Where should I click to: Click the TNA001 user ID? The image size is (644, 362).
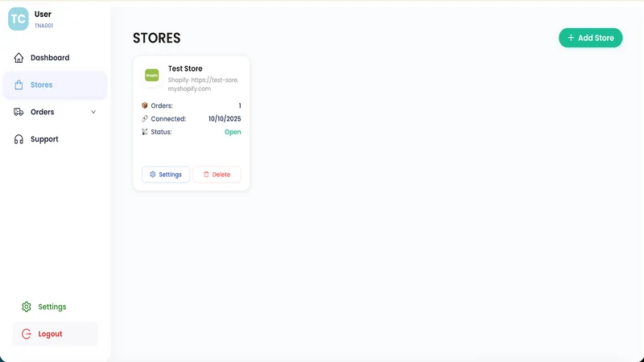point(44,26)
